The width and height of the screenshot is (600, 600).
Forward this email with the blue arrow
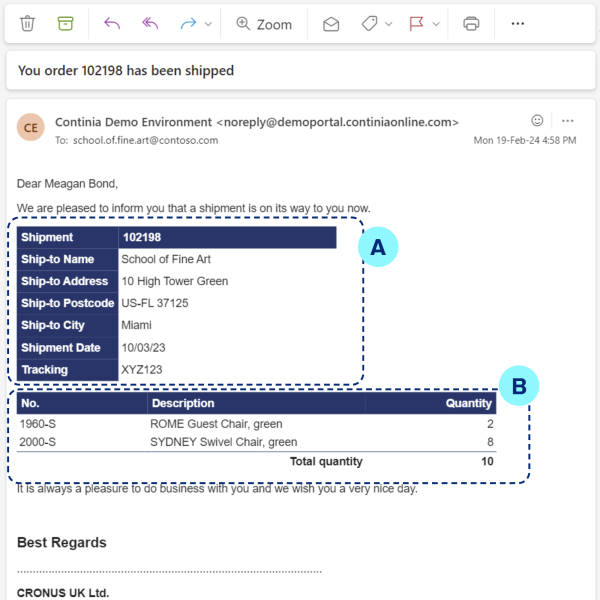[188, 24]
